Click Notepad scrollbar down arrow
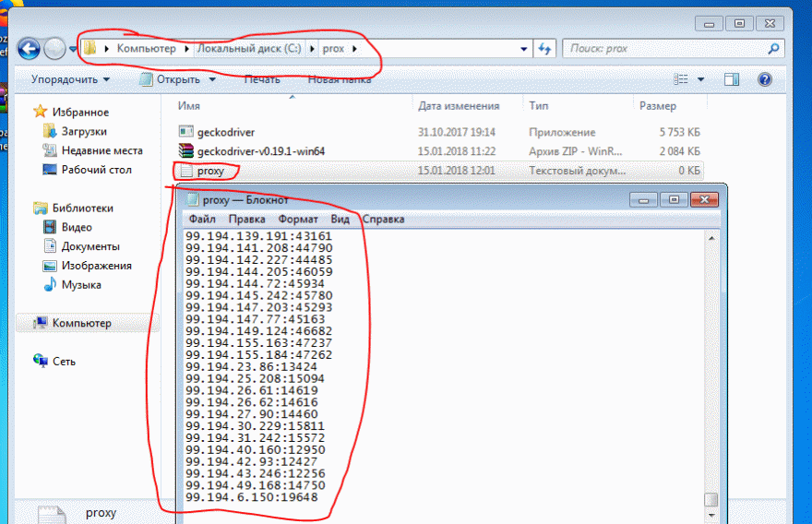 [711, 515]
